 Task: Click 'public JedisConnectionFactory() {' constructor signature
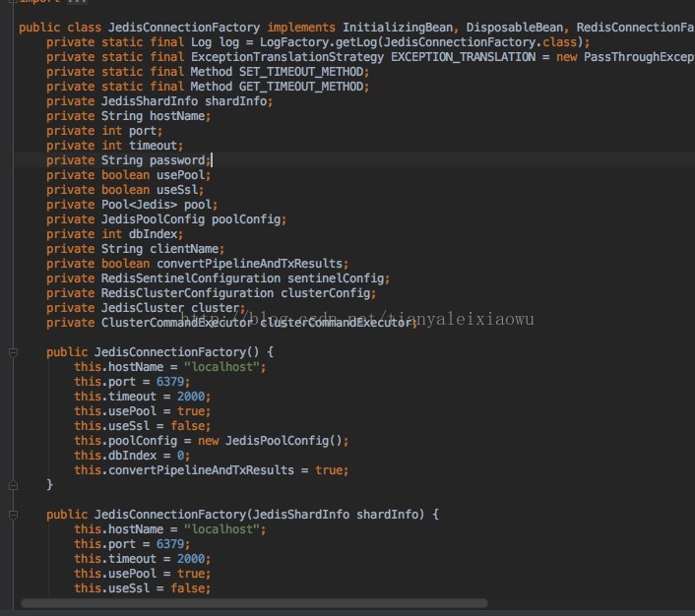pyautogui.click(x=160, y=352)
